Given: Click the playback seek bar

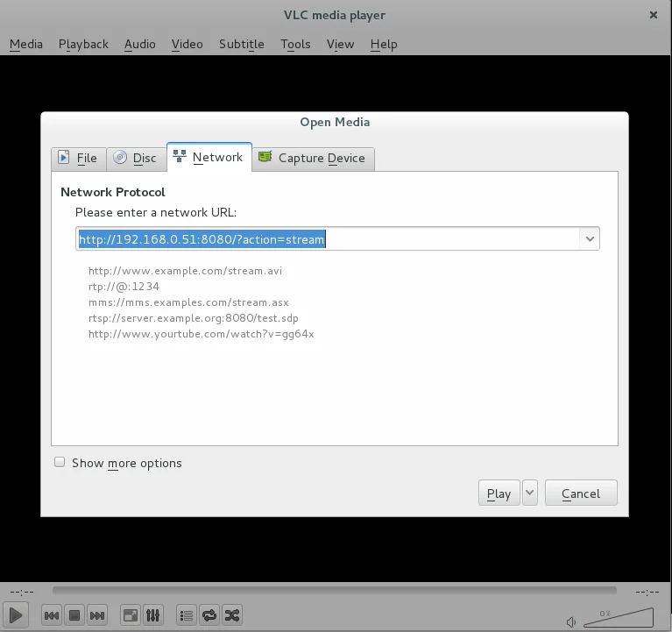Looking at the screenshot, I should click(335, 591).
